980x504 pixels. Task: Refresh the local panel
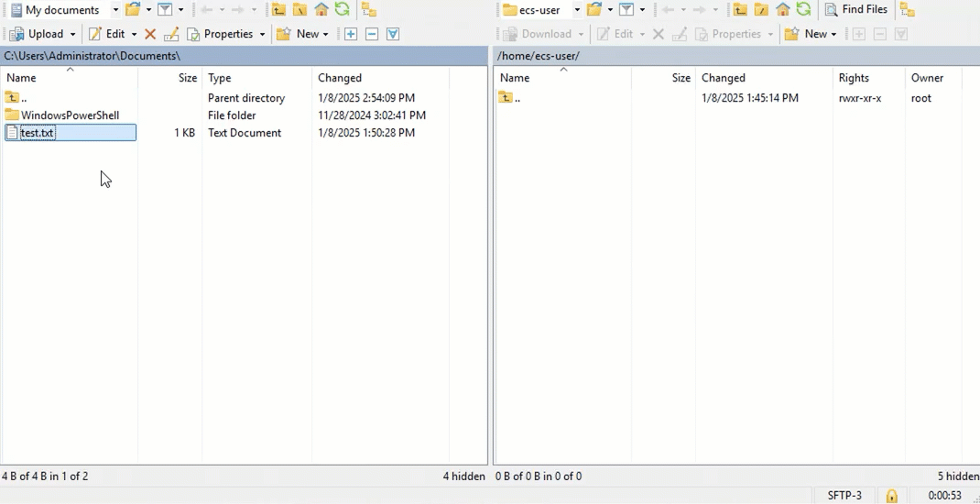342,9
